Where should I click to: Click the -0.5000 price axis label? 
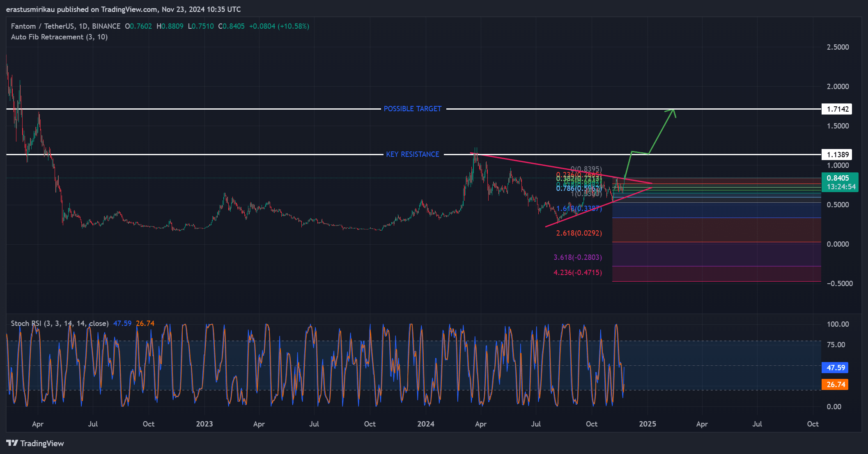[x=839, y=284]
